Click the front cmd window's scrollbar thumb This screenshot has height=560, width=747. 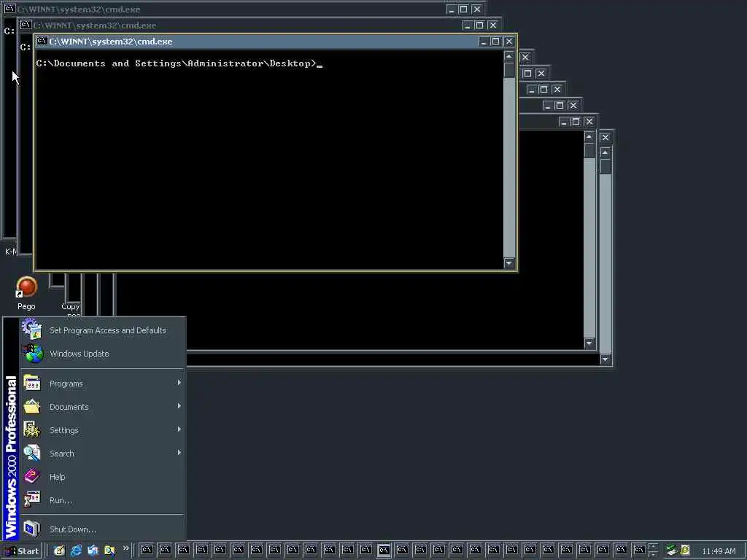(x=508, y=70)
